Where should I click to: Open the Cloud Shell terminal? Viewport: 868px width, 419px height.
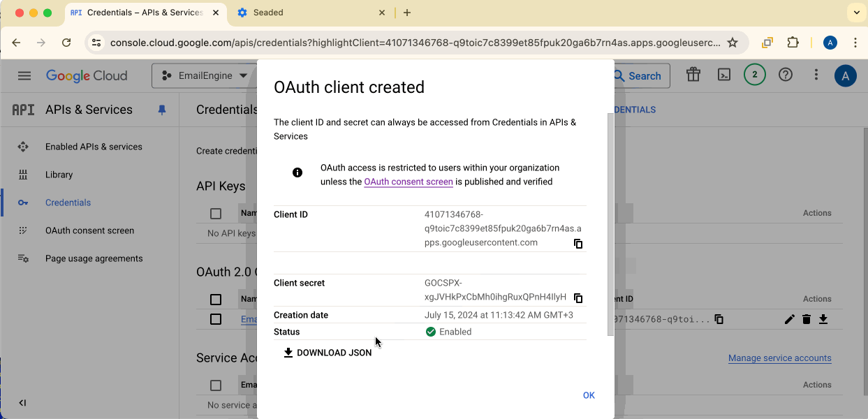[x=724, y=75]
